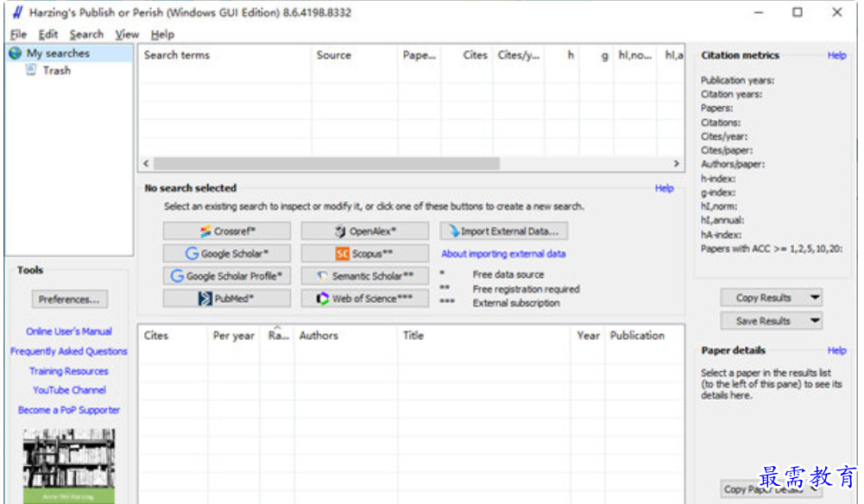
Task: Click Import External Data button
Action: coord(503,230)
